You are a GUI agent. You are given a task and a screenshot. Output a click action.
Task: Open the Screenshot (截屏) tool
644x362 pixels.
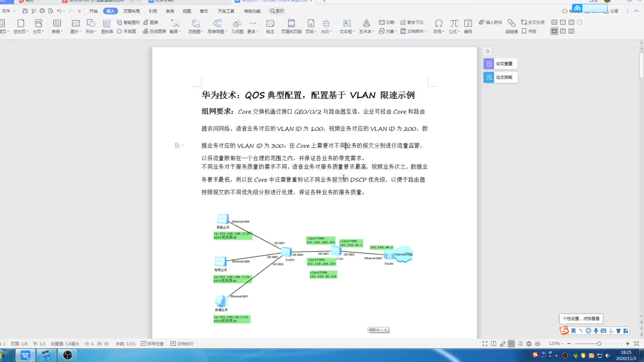pyautogui.click(x=175, y=26)
